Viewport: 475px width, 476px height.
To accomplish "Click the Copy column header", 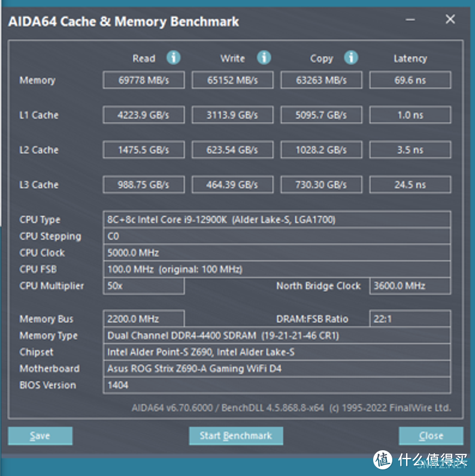I will point(322,59).
